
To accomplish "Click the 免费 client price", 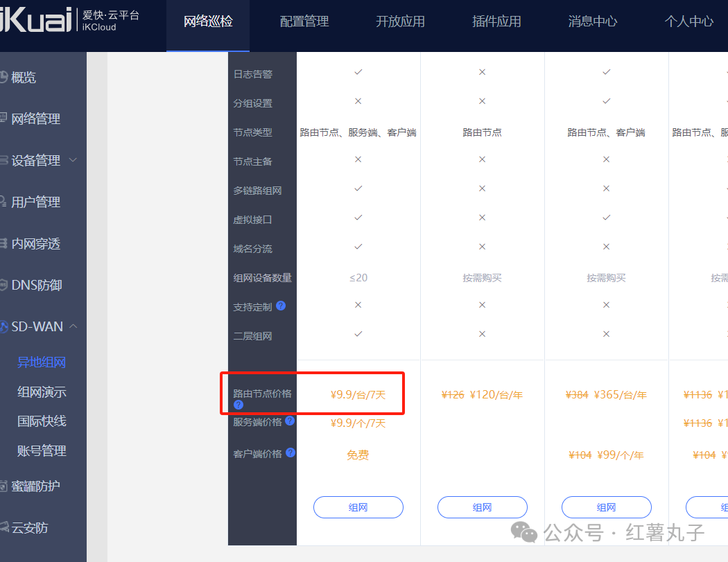I will pos(358,455).
